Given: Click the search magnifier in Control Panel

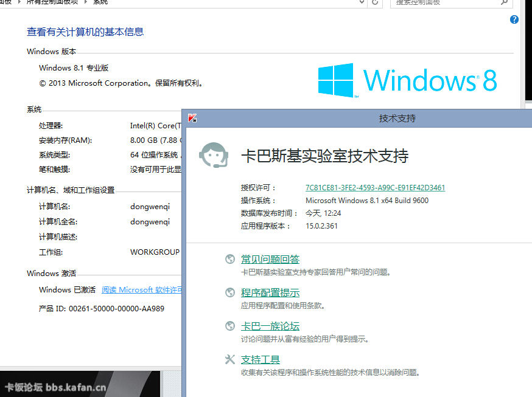Looking at the screenshot, I should tap(504, 2).
